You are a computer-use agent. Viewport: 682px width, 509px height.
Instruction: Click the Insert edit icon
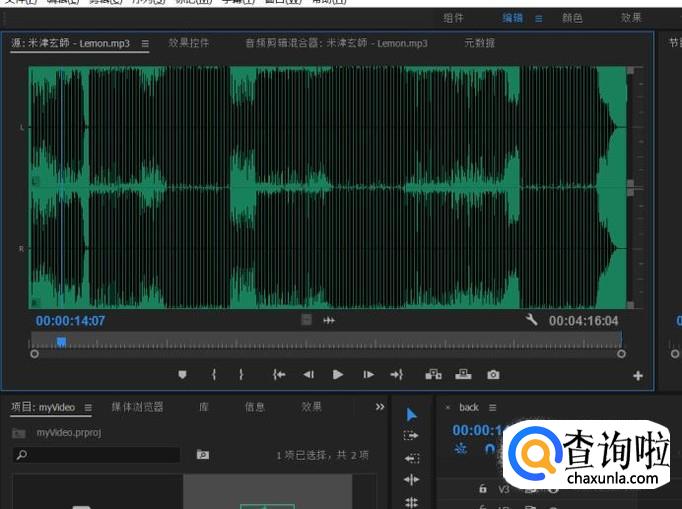(433, 374)
